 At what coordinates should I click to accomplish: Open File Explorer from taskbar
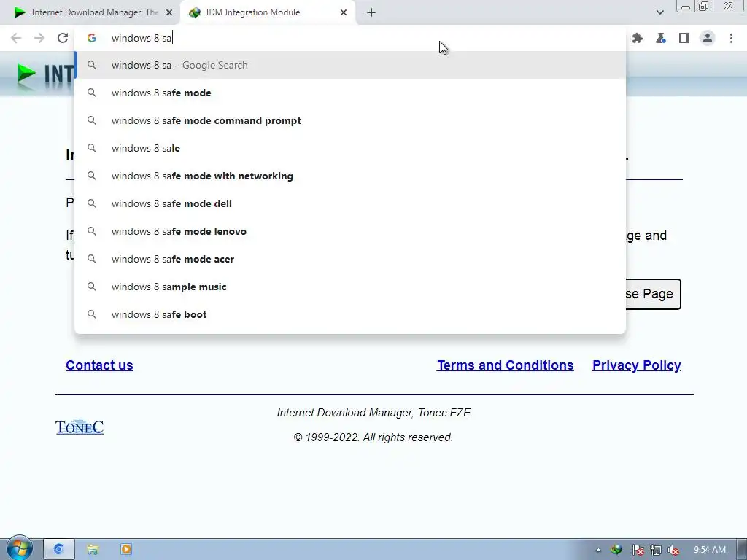(93, 549)
